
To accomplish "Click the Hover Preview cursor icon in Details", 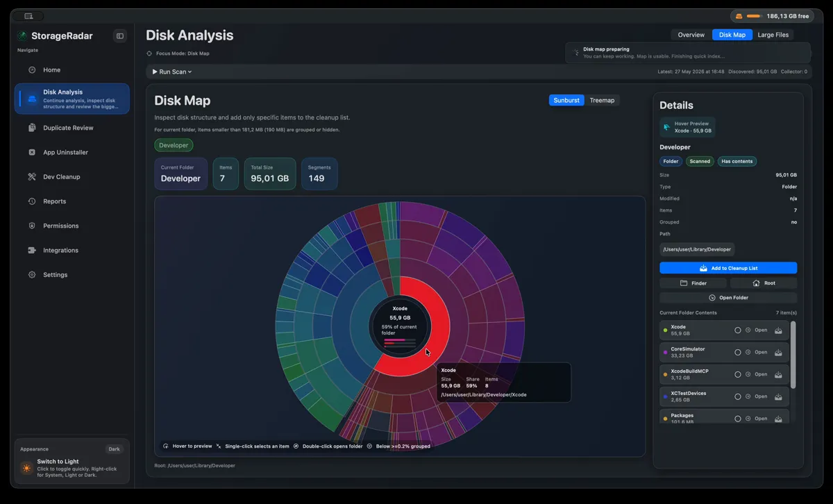I will pyautogui.click(x=667, y=127).
